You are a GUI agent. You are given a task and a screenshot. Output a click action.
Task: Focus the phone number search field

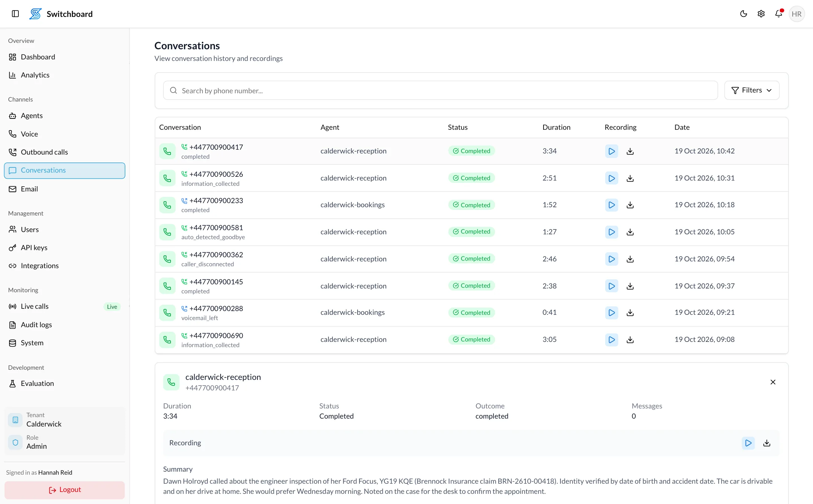[x=440, y=90]
